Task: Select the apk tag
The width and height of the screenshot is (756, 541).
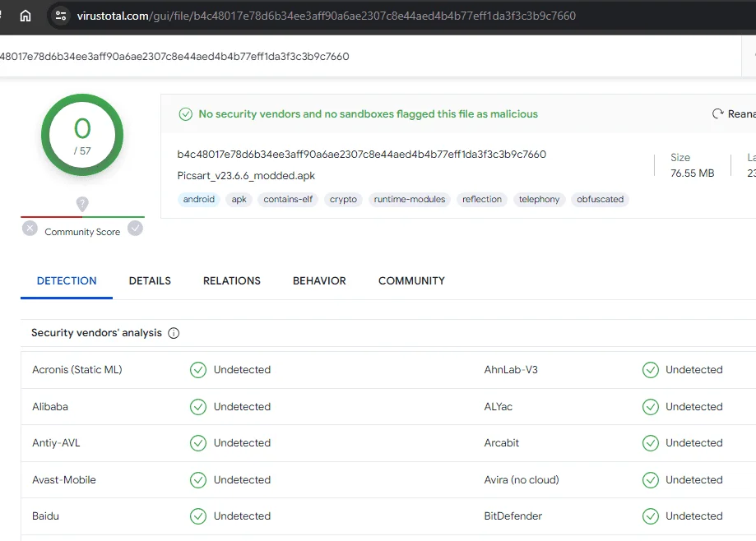Action: (239, 200)
